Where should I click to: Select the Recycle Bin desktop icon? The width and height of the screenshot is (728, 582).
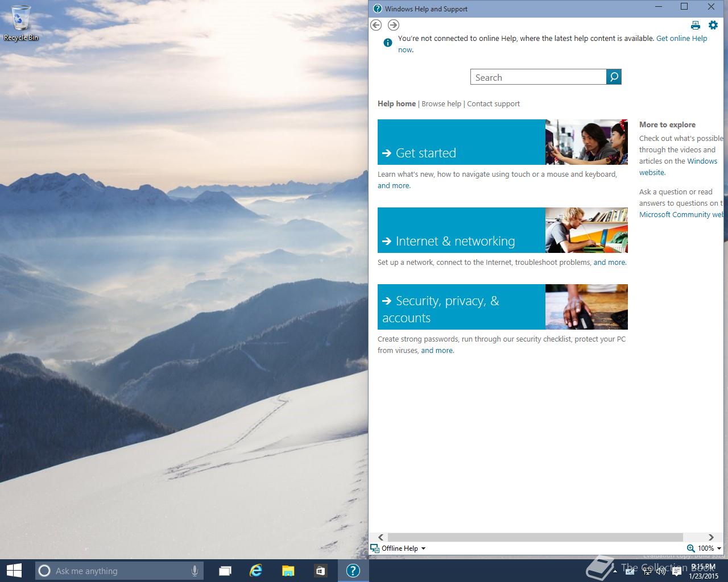point(21,23)
